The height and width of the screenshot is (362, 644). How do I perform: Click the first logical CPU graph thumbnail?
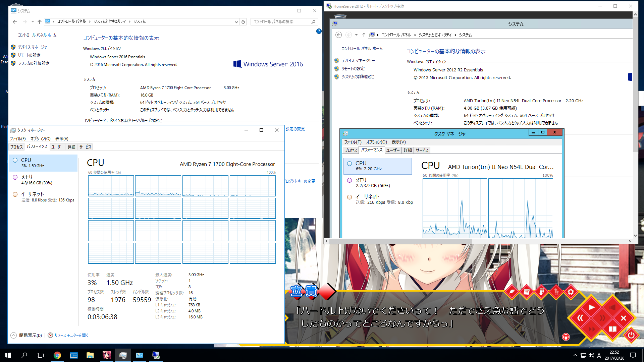pyautogui.click(x=111, y=186)
